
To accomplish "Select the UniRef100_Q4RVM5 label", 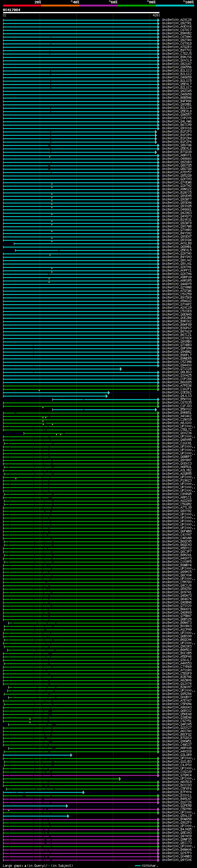I will tap(176, 440).
